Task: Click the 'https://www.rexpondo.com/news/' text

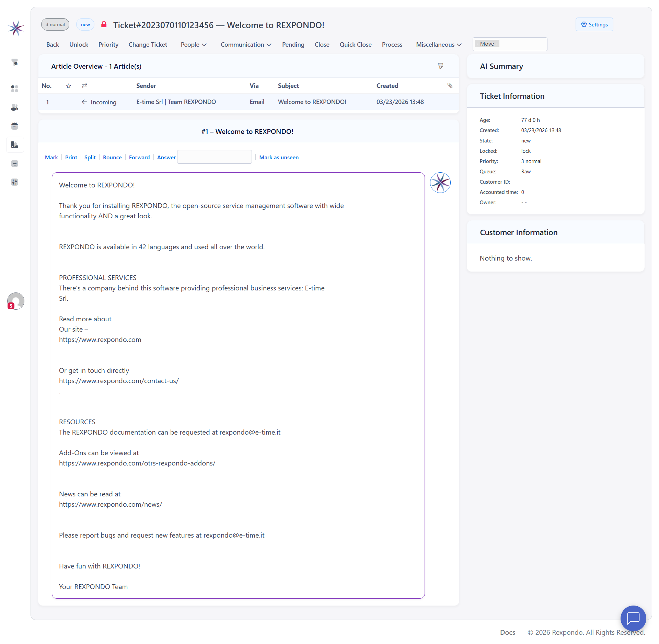Action: (111, 504)
